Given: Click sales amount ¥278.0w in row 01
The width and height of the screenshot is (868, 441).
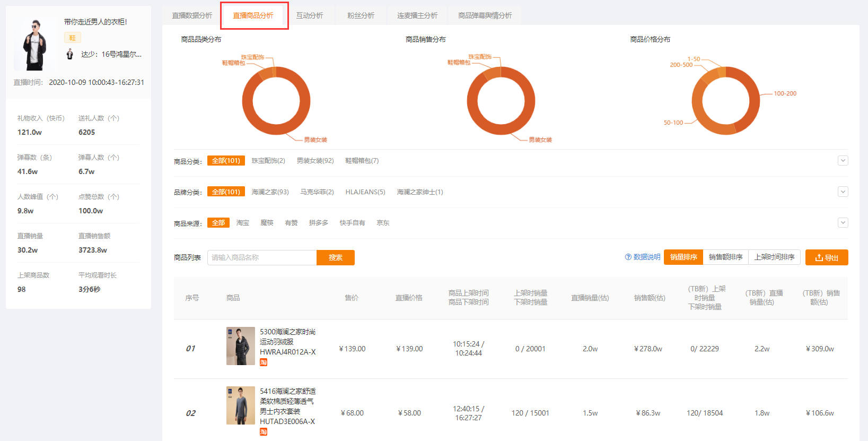Looking at the screenshot, I should click(648, 349).
